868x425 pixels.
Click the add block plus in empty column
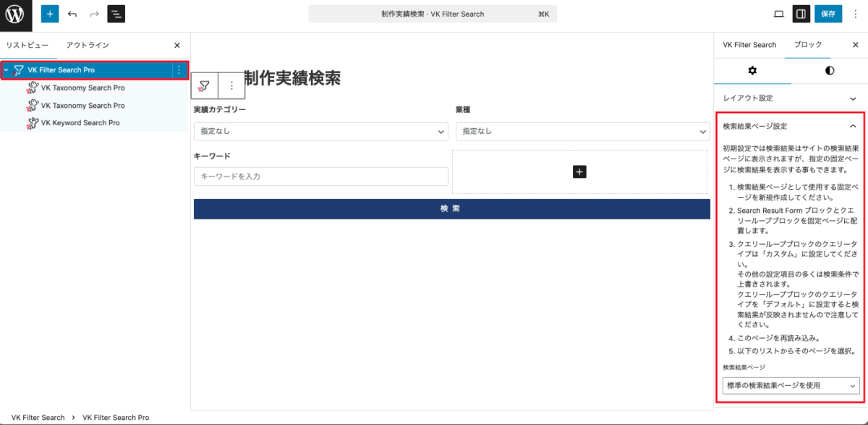(x=579, y=172)
